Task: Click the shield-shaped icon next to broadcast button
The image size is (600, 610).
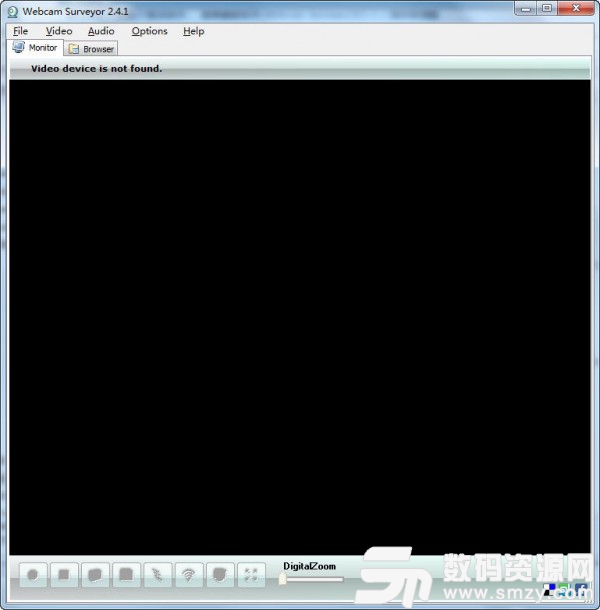Action: pyautogui.click(x=220, y=575)
